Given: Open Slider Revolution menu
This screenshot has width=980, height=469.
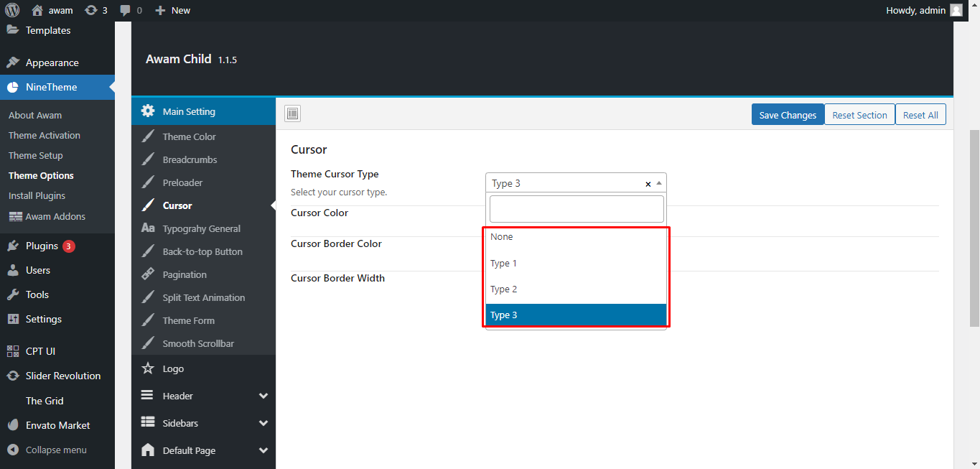Looking at the screenshot, I should pos(63,376).
